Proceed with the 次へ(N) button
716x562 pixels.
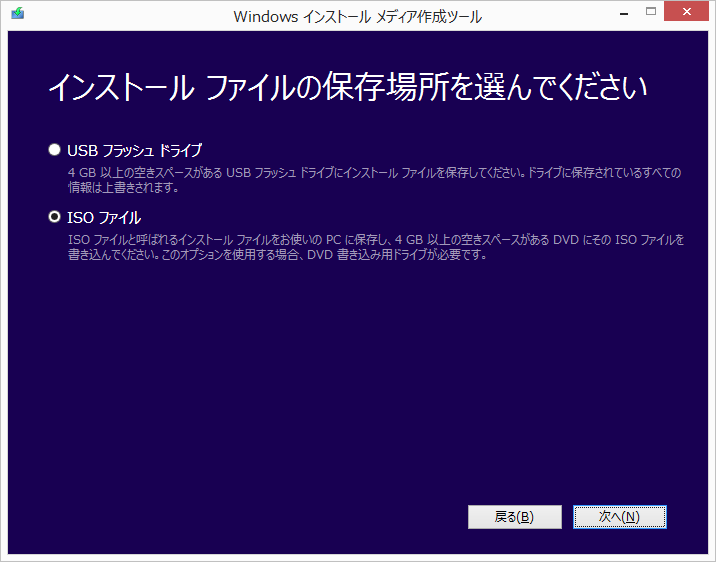click(x=620, y=517)
